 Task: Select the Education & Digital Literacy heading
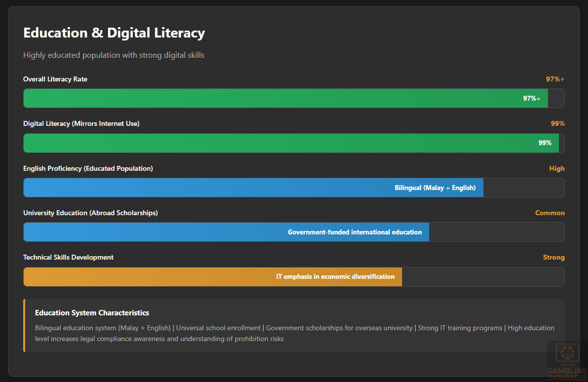(x=114, y=33)
